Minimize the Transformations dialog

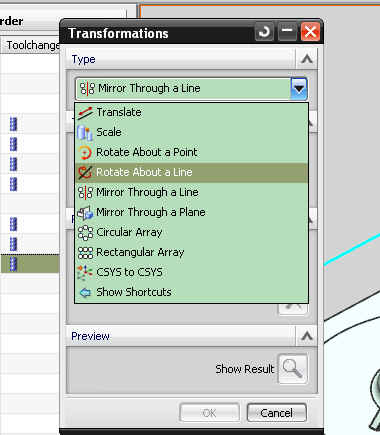point(287,32)
